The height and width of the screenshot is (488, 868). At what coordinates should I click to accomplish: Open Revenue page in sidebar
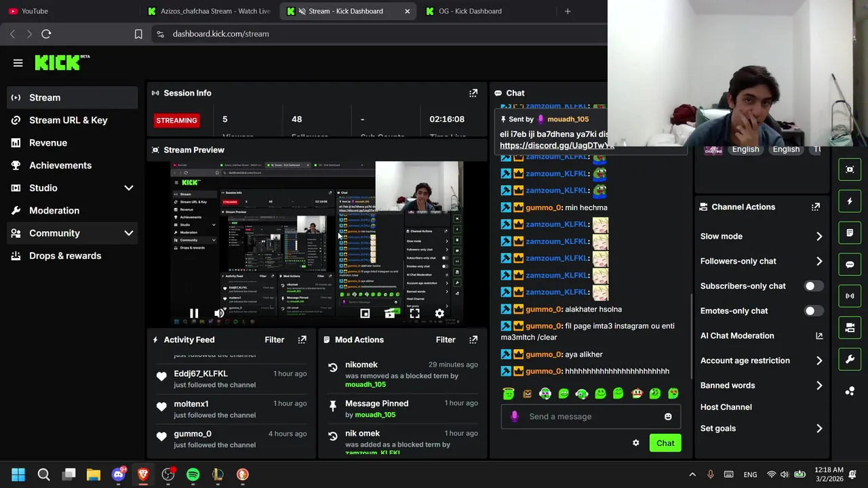pos(73,143)
